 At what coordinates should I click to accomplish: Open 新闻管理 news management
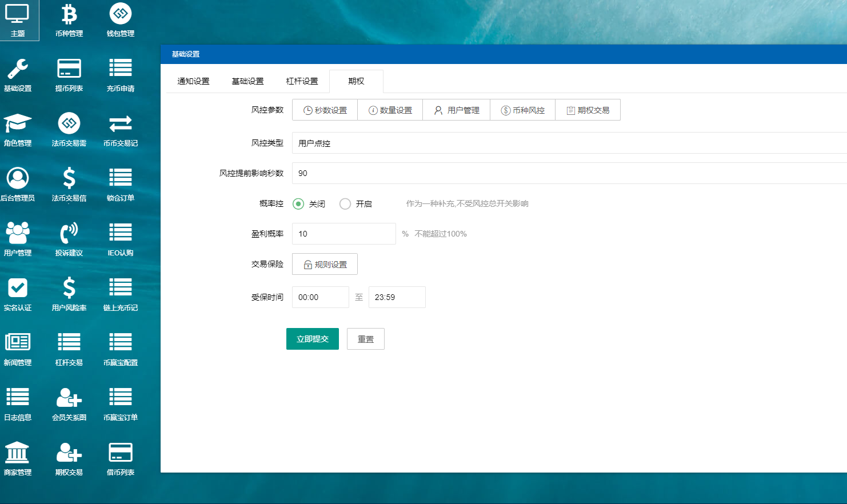(19, 349)
